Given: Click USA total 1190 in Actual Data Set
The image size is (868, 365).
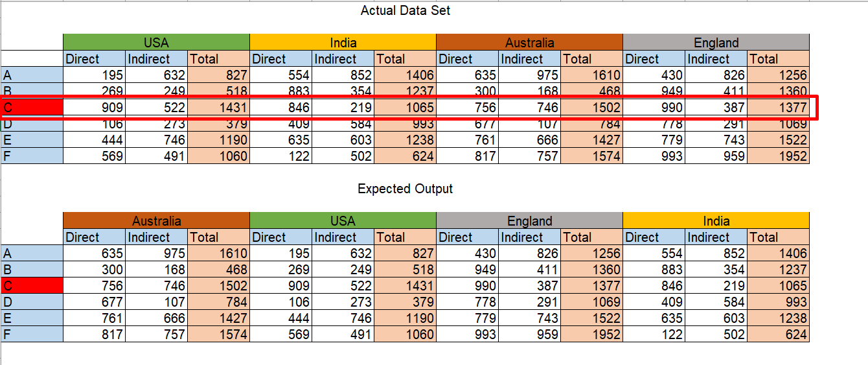Looking at the screenshot, I should pos(218,139).
